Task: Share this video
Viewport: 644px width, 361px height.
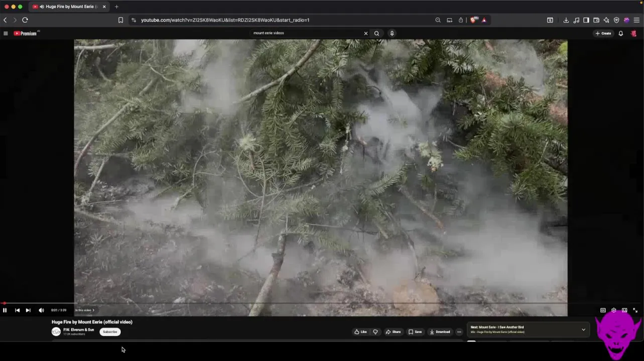Action: pos(393,332)
